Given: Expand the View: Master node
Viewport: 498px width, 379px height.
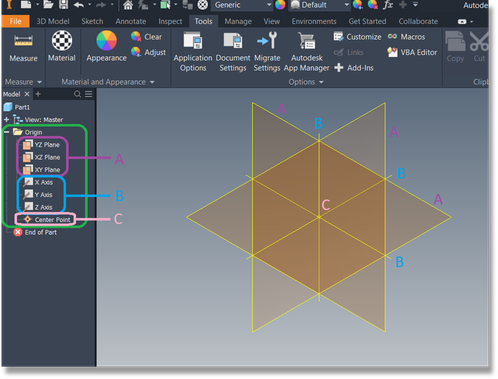Looking at the screenshot, I should coord(6,119).
